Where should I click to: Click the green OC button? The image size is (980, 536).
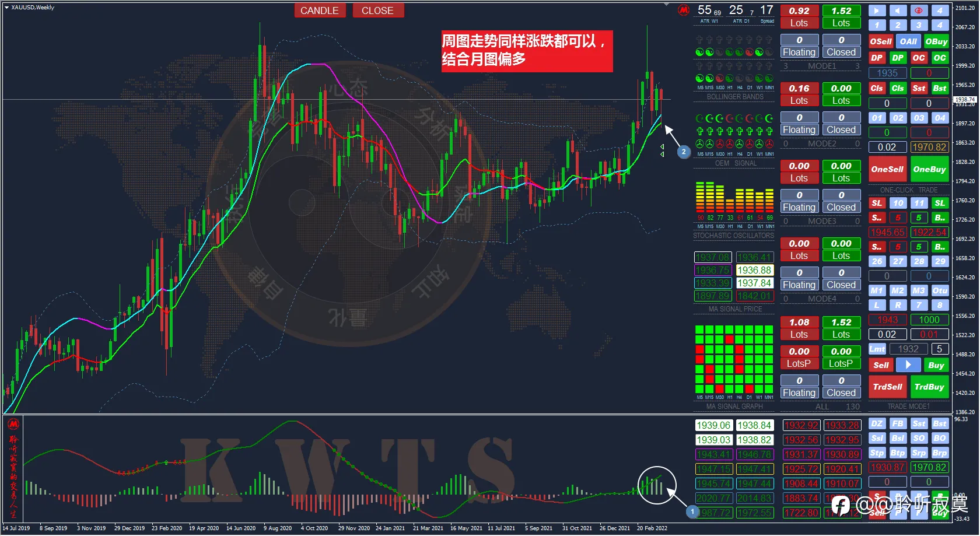(x=940, y=58)
